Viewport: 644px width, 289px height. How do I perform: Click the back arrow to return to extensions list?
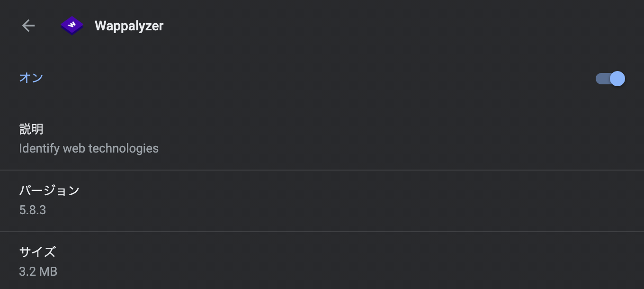point(28,26)
